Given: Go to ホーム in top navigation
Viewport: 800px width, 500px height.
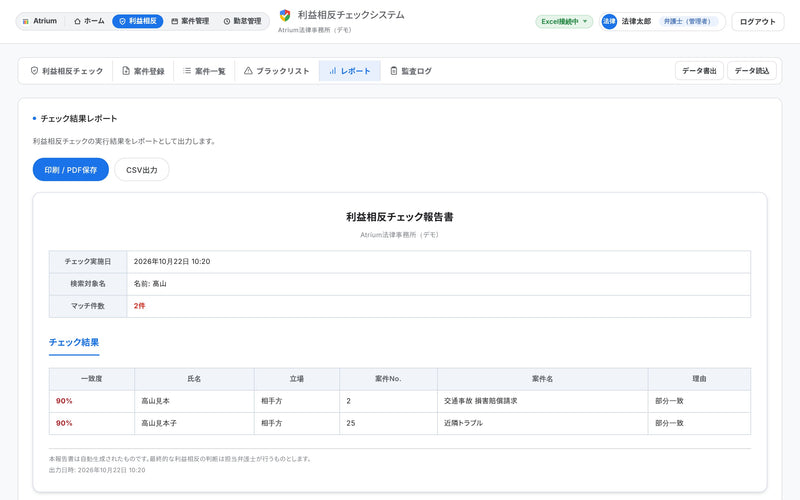Looking at the screenshot, I should tap(89, 21).
